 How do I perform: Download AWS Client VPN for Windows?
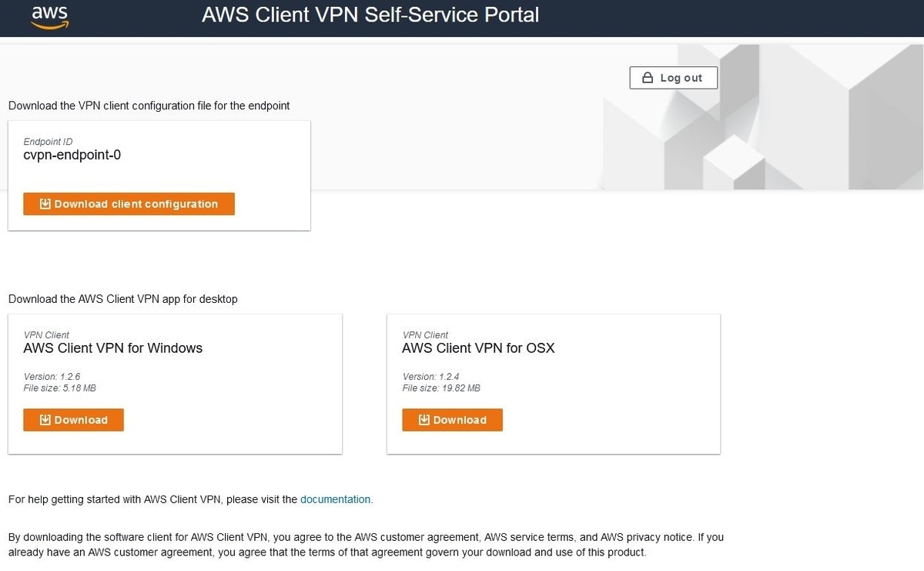(x=74, y=420)
